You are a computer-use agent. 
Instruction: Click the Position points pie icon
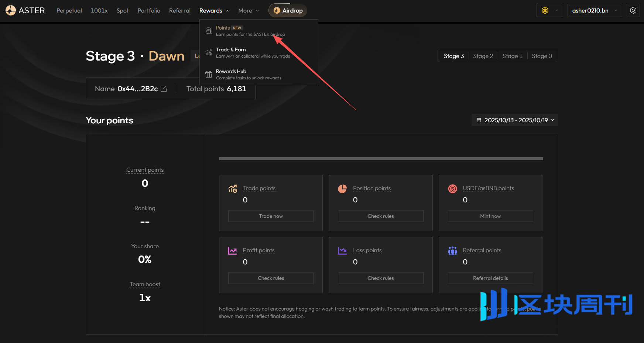point(342,189)
